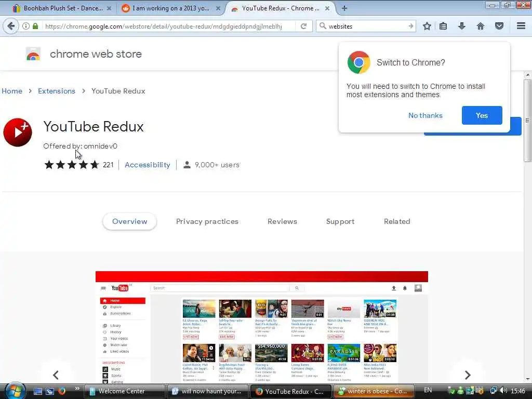This screenshot has height=399, width=532.
Task: Click Show Desktop icon in quick launch
Action: click(x=37, y=391)
